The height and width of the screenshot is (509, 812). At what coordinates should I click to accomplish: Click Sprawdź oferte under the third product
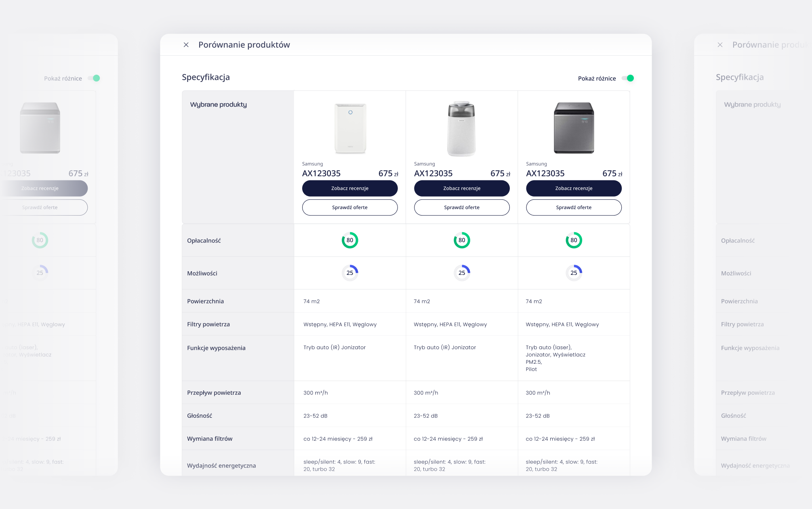[574, 207]
